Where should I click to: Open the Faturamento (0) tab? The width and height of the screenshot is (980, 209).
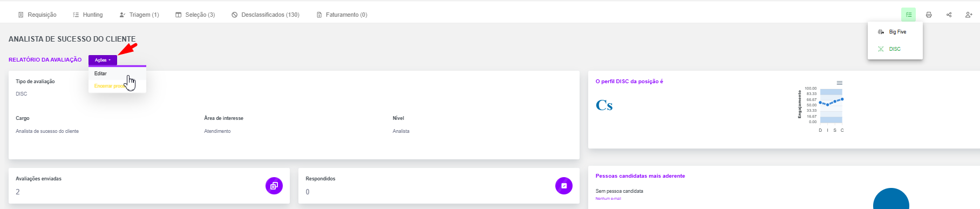pyautogui.click(x=342, y=15)
